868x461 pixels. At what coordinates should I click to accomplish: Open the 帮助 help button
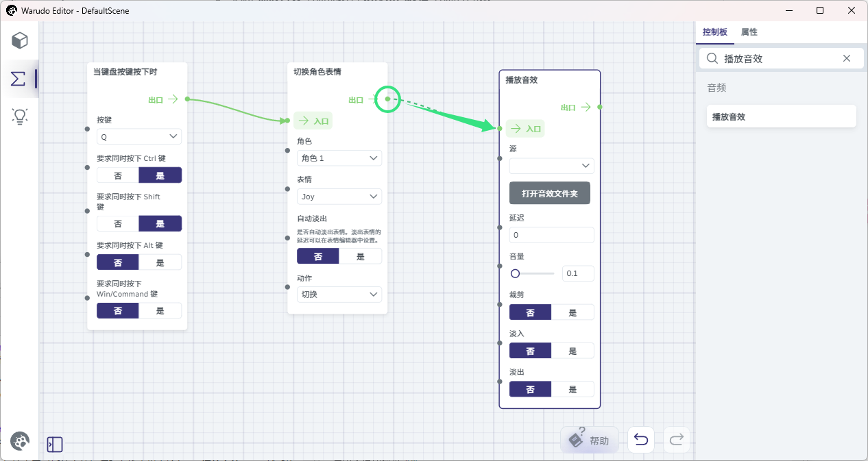coord(590,440)
